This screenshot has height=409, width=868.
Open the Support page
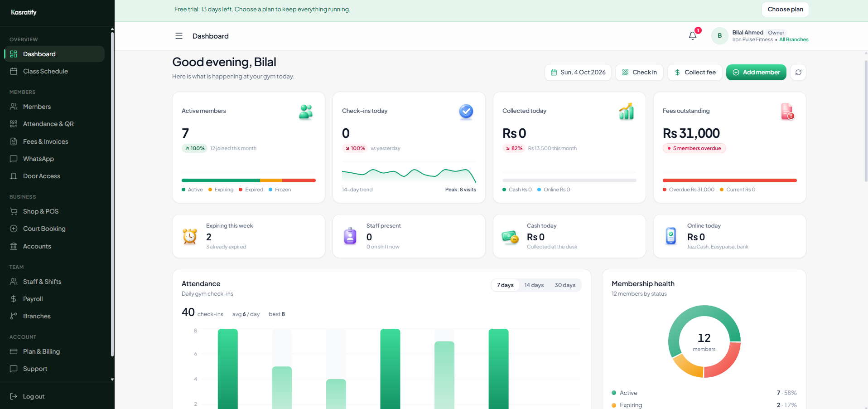pos(54,369)
